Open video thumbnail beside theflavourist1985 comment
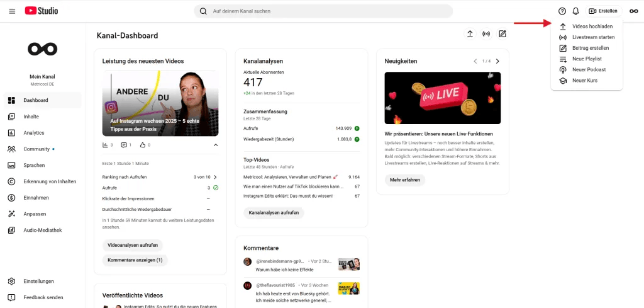This screenshot has height=308, width=644. click(348, 288)
